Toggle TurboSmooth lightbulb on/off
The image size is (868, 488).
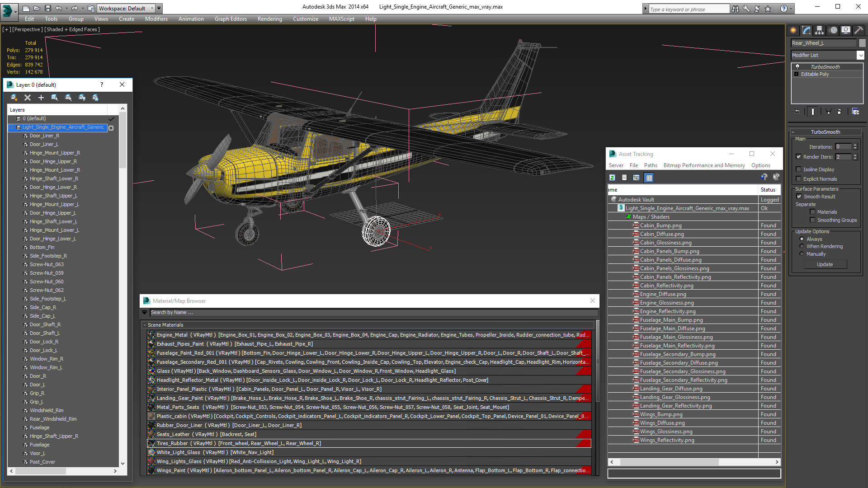[x=797, y=67]
